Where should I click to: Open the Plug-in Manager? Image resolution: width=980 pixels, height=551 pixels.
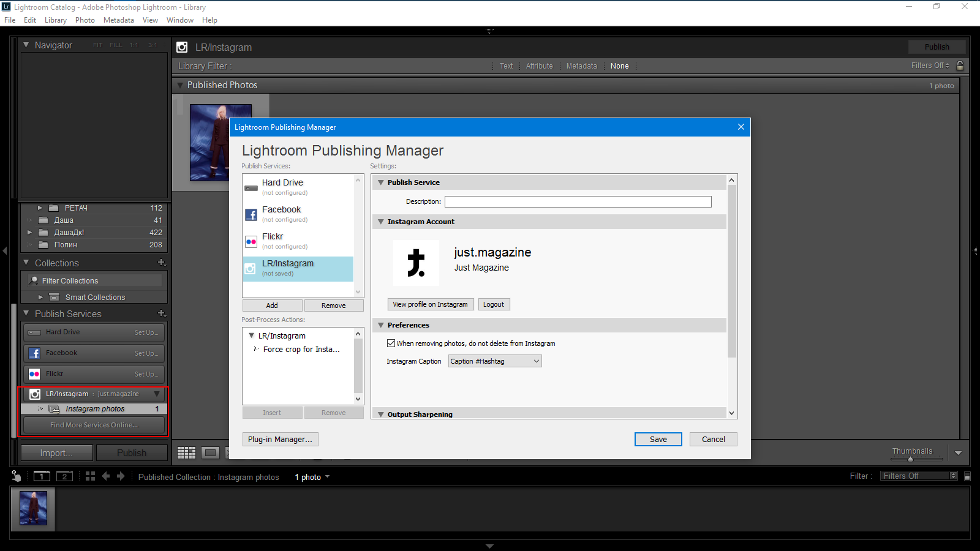pos(281,440)
